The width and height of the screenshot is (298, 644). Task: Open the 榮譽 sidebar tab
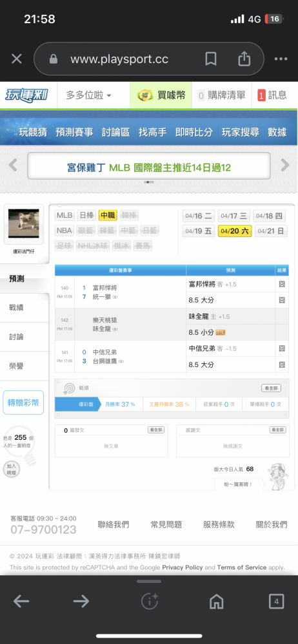pyautogui.click(x=25, y=366)
